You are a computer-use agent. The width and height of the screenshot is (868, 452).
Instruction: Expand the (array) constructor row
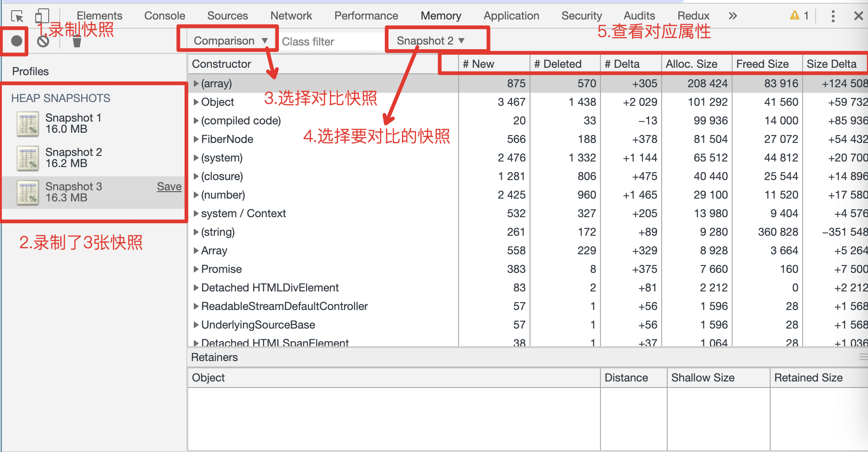[196, 84]
